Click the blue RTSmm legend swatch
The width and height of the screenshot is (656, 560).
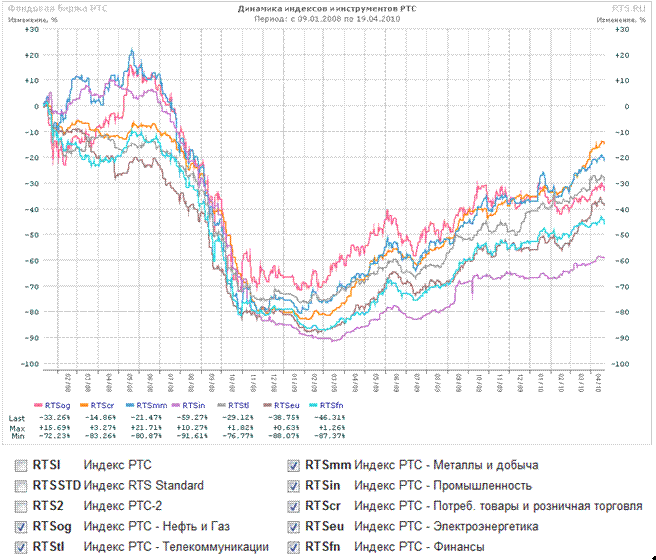[x=130, y=405]
